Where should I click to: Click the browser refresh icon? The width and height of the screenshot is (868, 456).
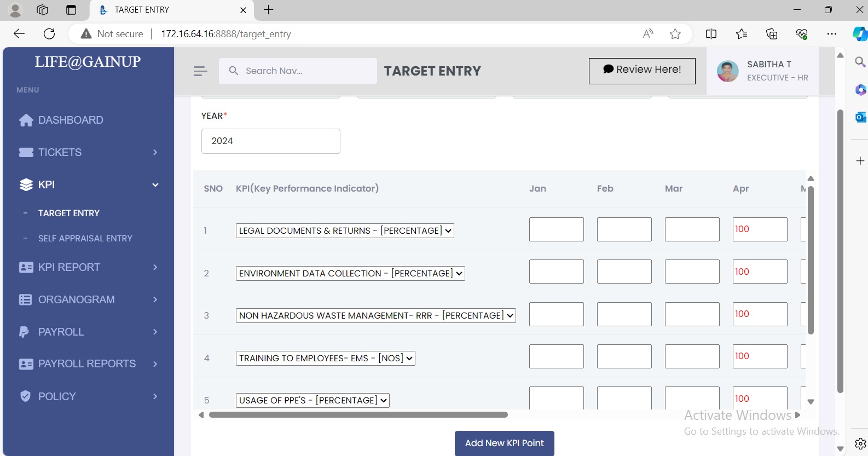(x=49, y=34)
